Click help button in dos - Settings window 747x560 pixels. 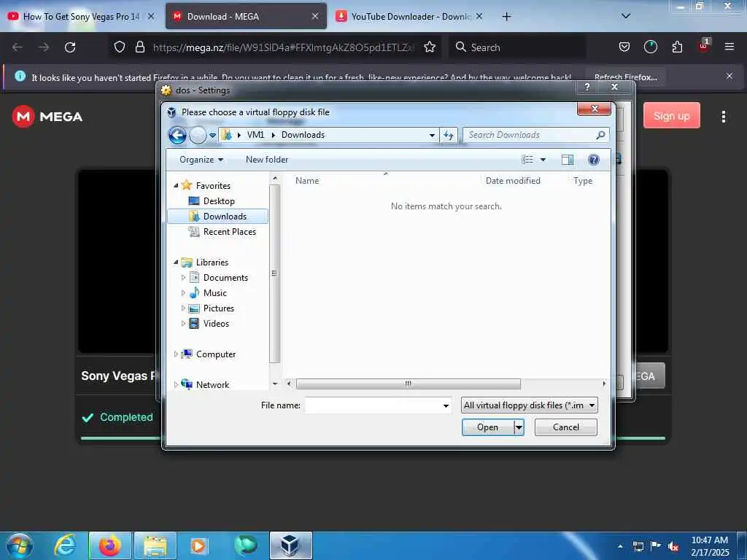pos(587,87)
